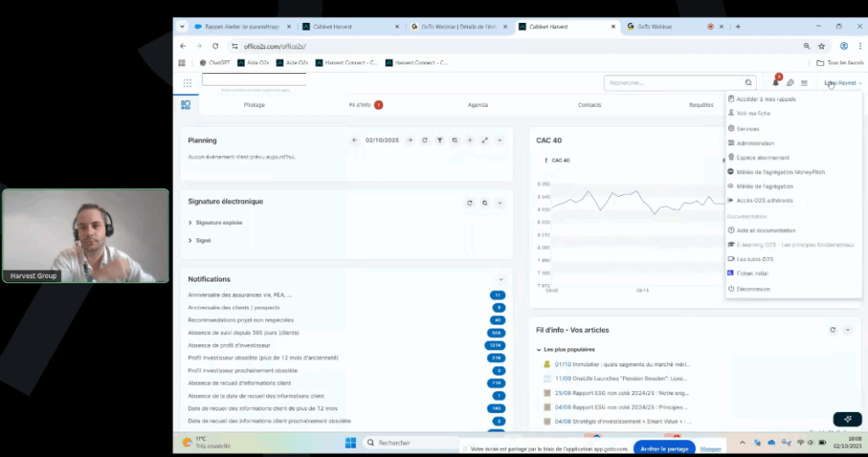Click the Rechercher search field in header
The width and height of the screenshot is (868, 457).
[674, 83]
